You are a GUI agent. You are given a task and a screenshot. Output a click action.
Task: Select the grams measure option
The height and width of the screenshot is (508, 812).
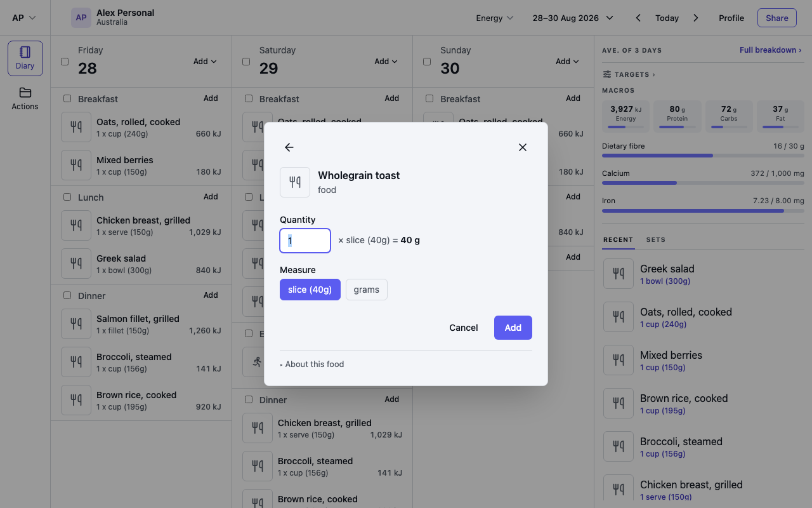tap(367, 290)
